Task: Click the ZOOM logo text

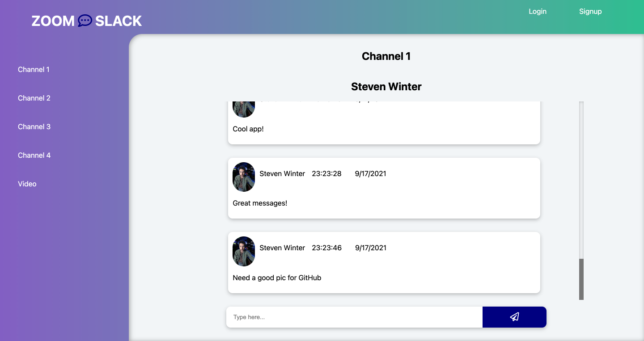Action: (53, 21)
